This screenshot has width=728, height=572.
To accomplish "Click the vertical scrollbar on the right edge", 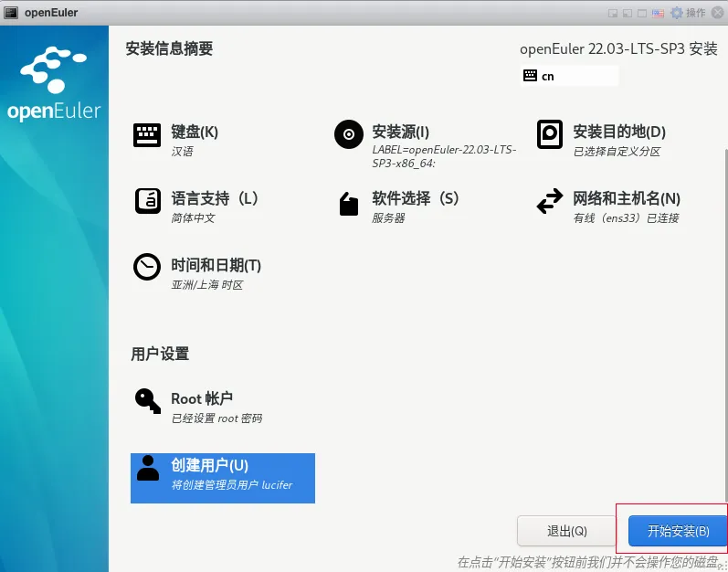I will click(x=724, y=325).
